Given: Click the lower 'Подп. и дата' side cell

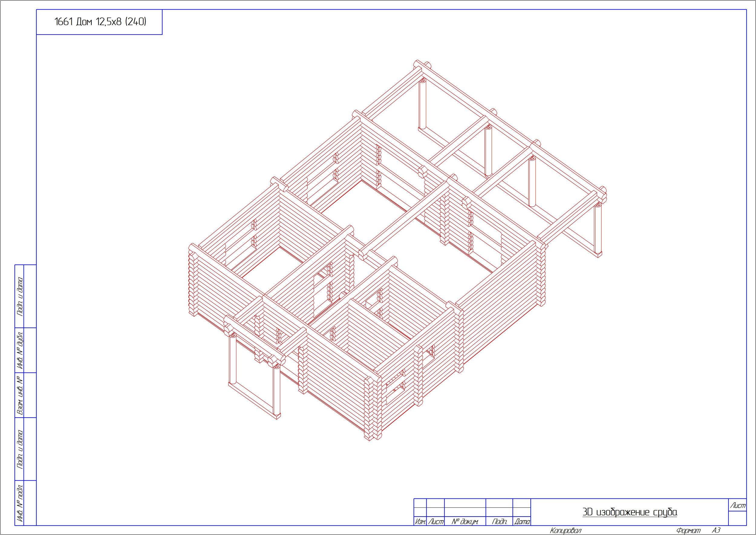Looking at the screenshot, I should pos(20,449).
